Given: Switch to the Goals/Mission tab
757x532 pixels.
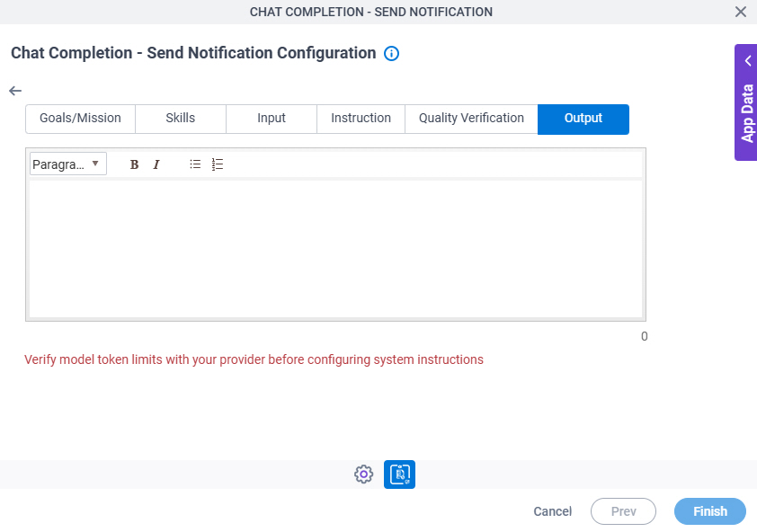Looking at the screenshot, I should (80, 119).
